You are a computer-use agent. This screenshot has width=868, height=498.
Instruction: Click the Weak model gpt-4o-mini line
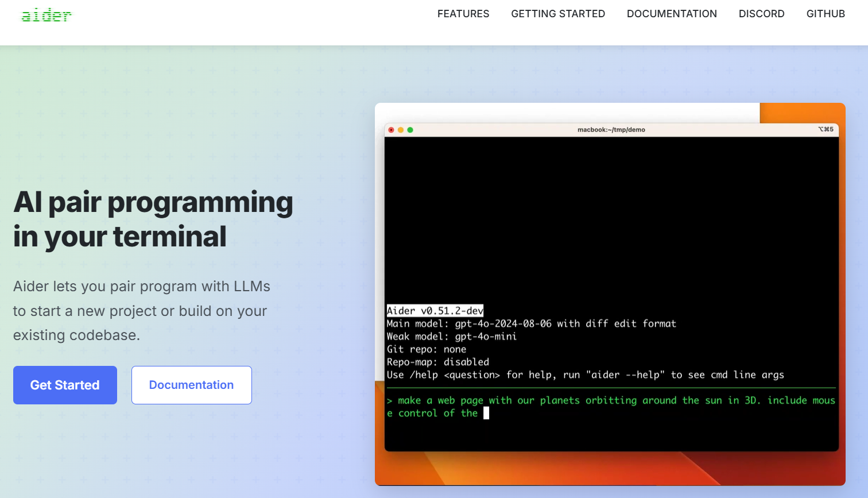click(x=451, y=337)
